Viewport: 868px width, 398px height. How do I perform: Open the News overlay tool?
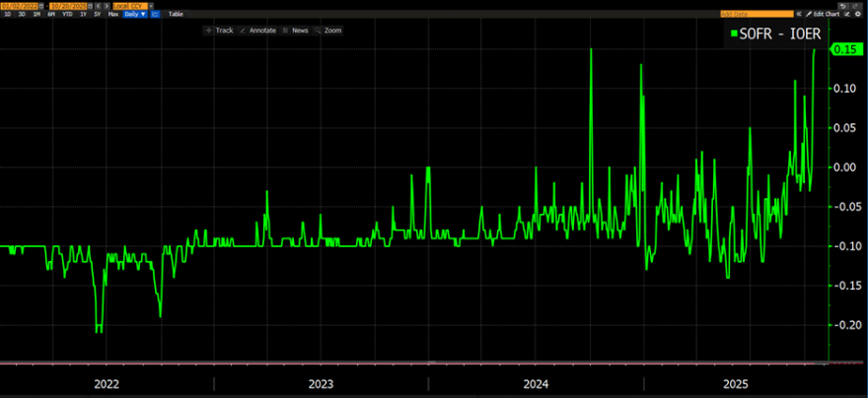295,31
